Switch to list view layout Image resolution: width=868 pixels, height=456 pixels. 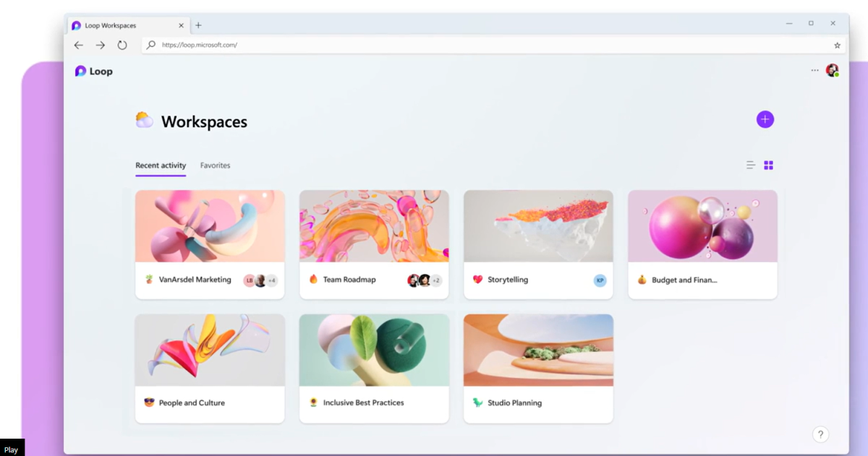[x=751, y=165]
